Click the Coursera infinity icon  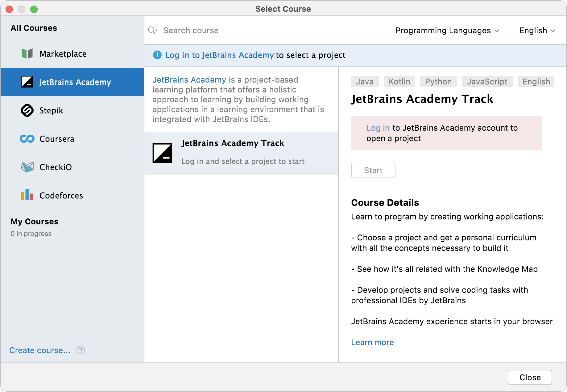(27, 139)
